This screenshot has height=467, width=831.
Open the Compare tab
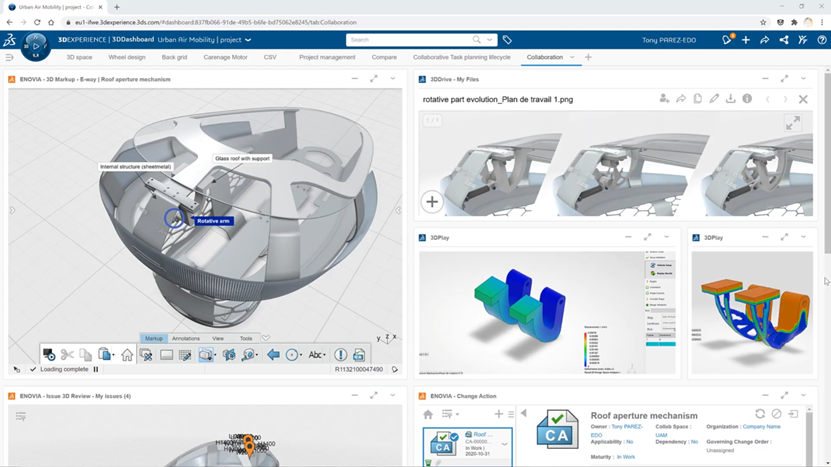click(384, 57)
